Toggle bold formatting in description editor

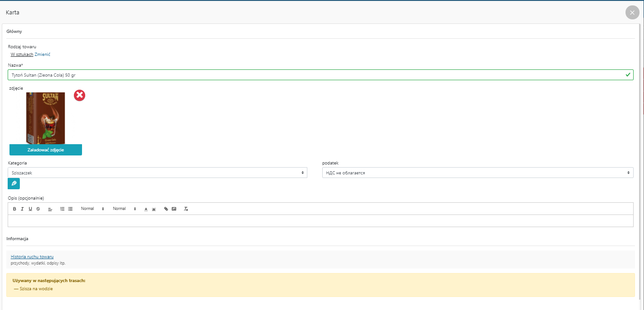[14, 209]
